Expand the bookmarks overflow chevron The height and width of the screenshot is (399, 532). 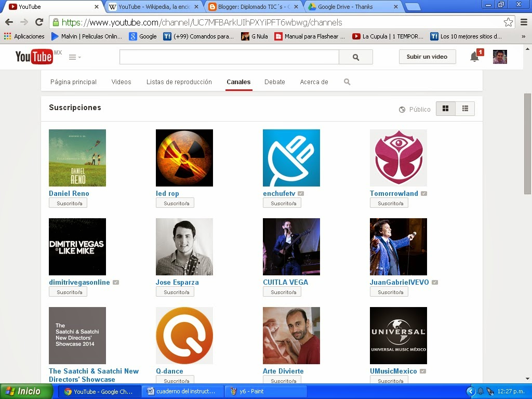(524, 36)
